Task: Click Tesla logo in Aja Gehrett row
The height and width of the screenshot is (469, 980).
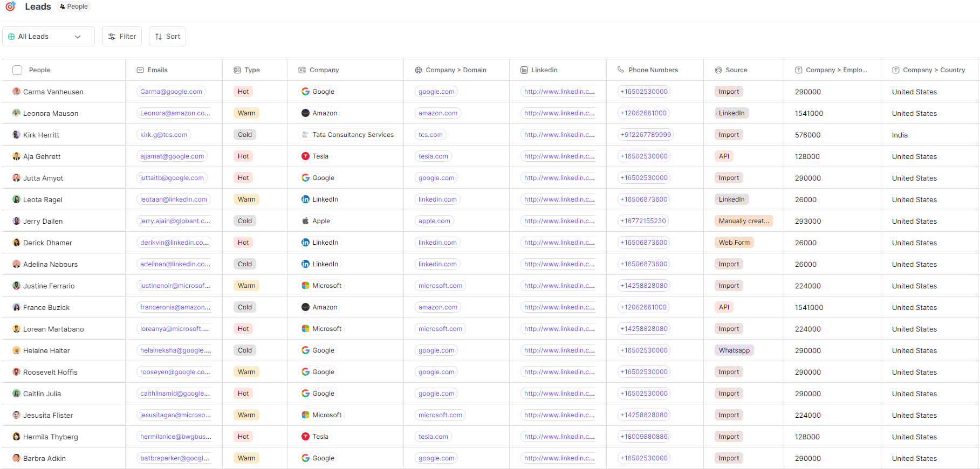Action: coord(305,156)
